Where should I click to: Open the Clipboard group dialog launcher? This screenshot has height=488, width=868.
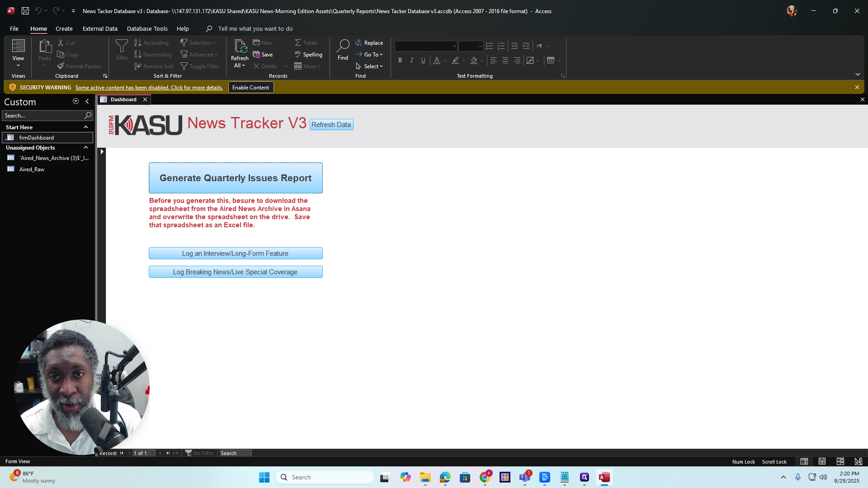coord(105,76)
